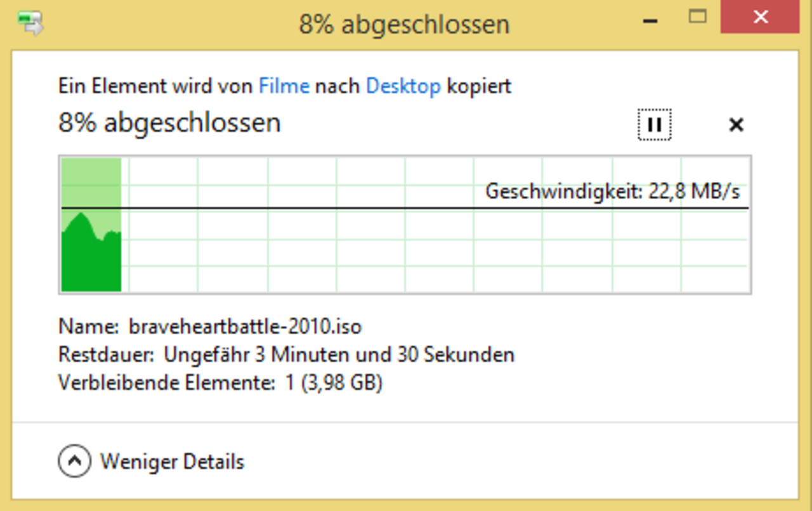This screenshot has width=812, height=511.
Task: Close the window with the red X
Action: tap(760, 17)
